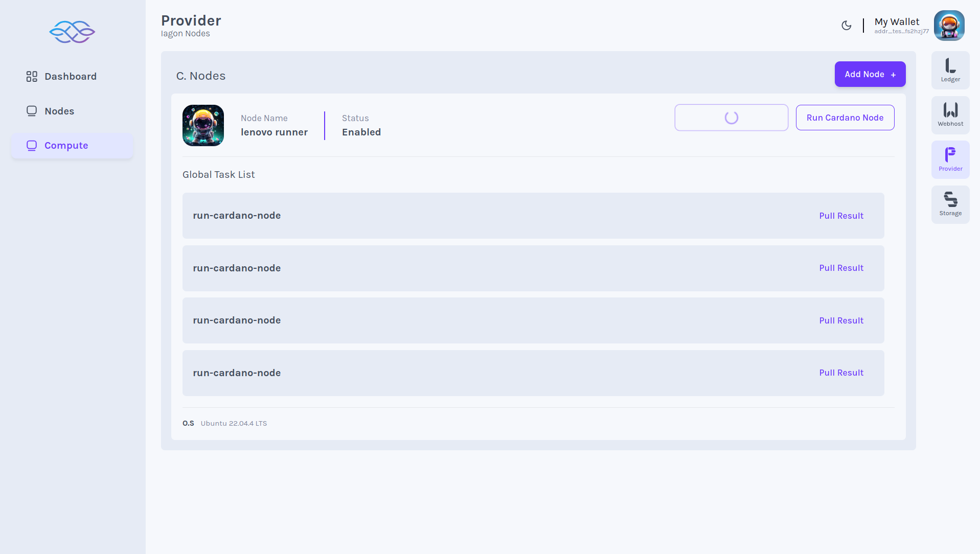Viewport: 980px width, 554px height.
Task: Click the wallet address addr_tes...fs2hzj77
Action: click(901, 31)
